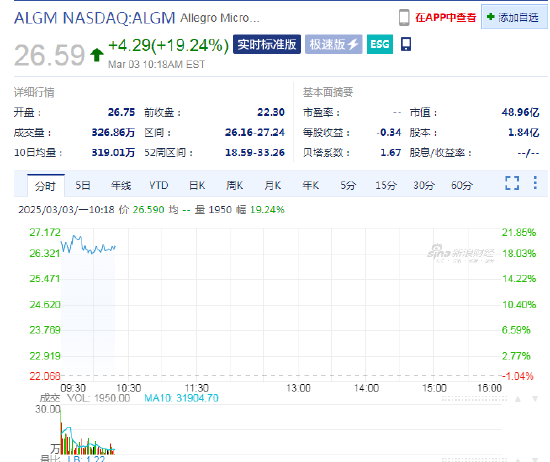Click the blue intraday price line

88,245
